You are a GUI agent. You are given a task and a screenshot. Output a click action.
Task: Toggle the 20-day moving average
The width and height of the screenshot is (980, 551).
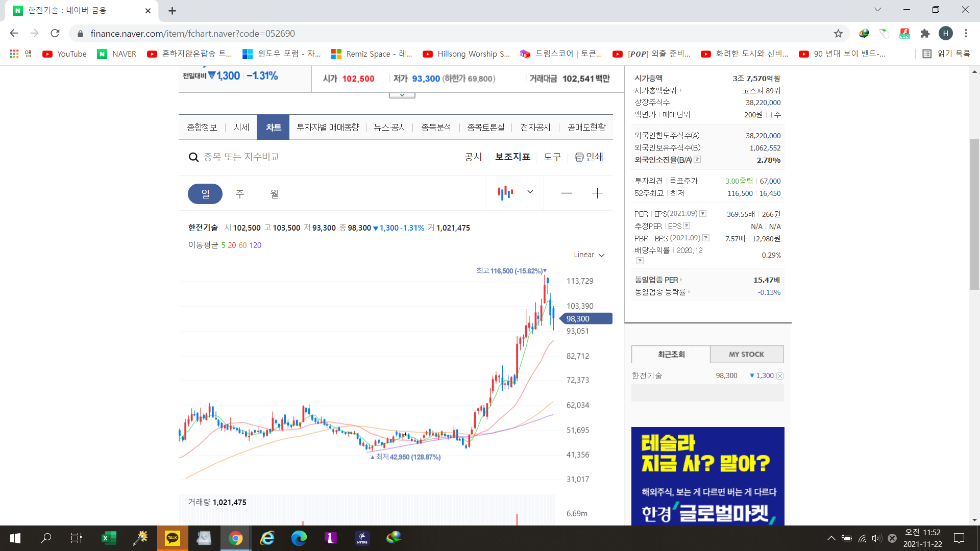click(x=232, y=245)
